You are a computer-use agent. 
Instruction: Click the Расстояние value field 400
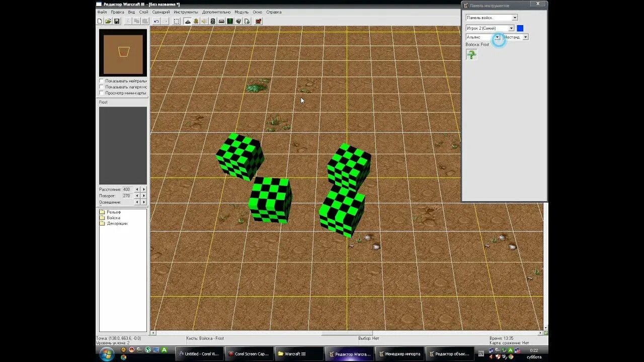128,190
